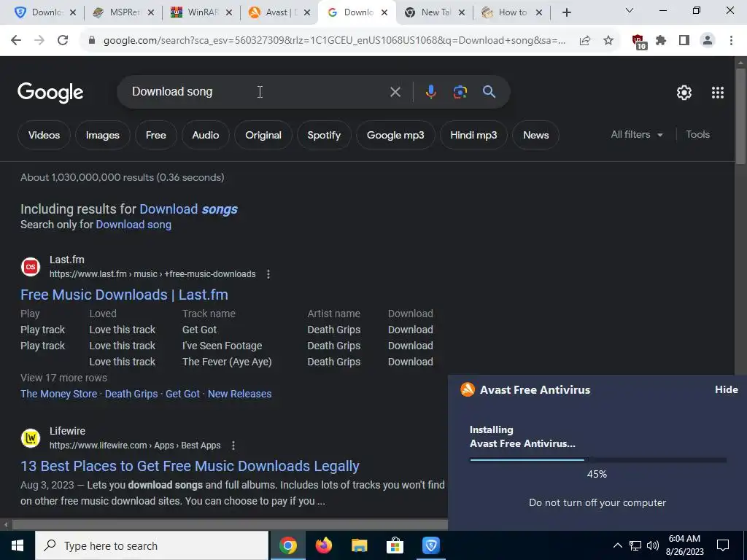
Task: Open the share this page icon
Action: (585, 41)
